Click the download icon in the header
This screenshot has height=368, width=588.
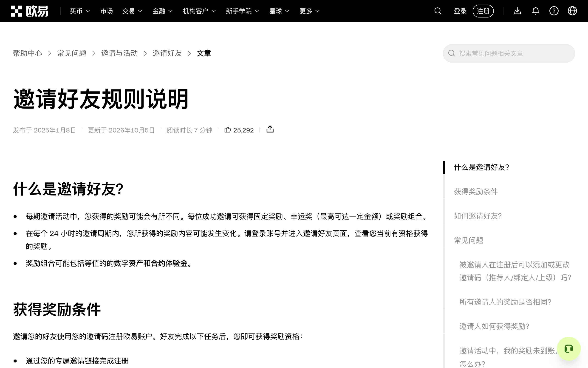pyautogui.click(x=517, y=11)
